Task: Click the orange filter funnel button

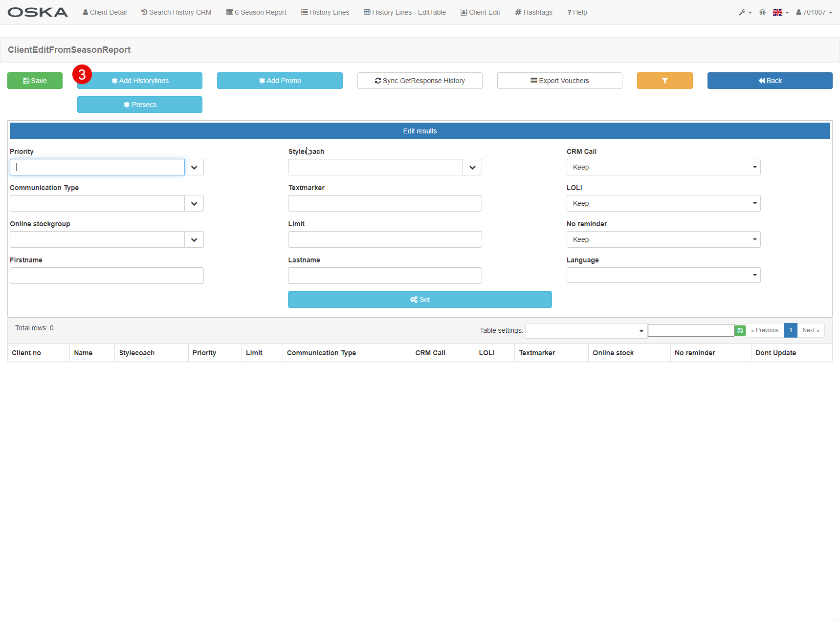Action: click(664, 81)
